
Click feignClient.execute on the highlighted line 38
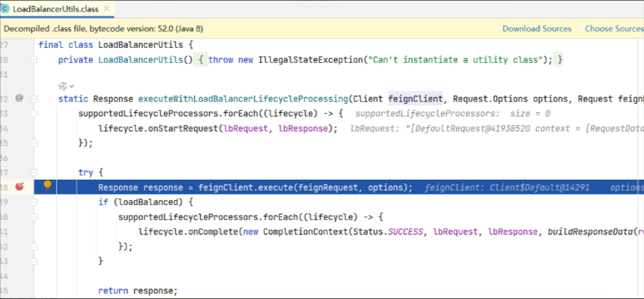tap(246, 187)
